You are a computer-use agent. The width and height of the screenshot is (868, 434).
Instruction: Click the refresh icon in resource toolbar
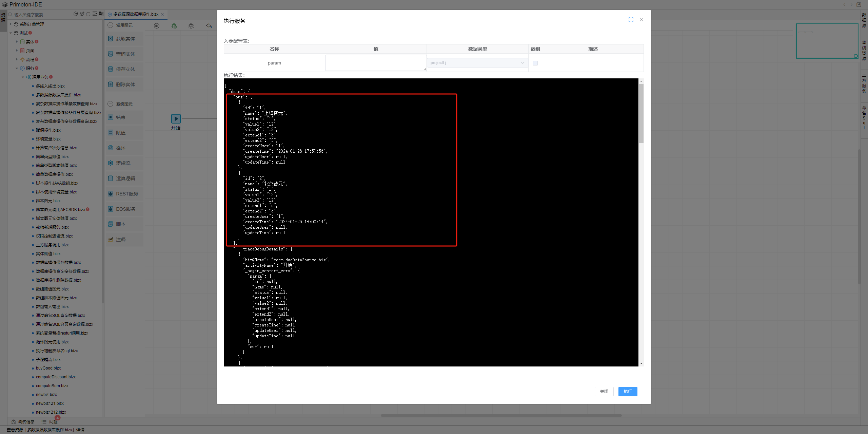click(88, 14)
